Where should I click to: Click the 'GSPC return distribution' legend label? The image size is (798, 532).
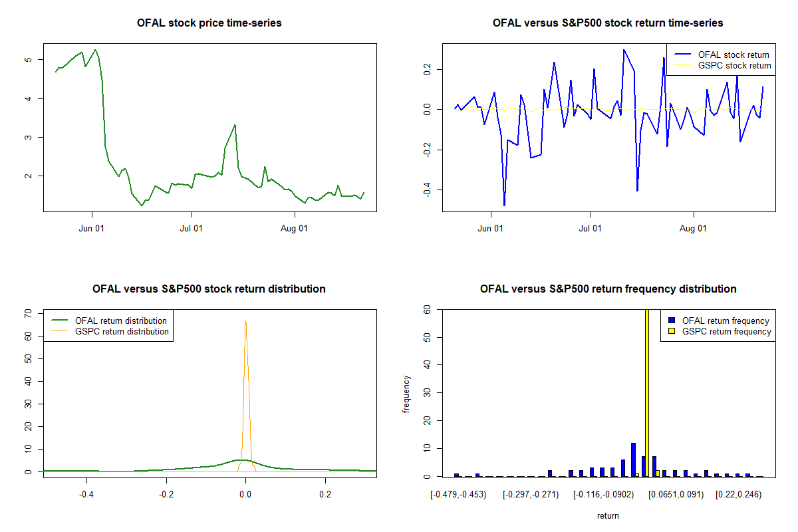(122, 331)
